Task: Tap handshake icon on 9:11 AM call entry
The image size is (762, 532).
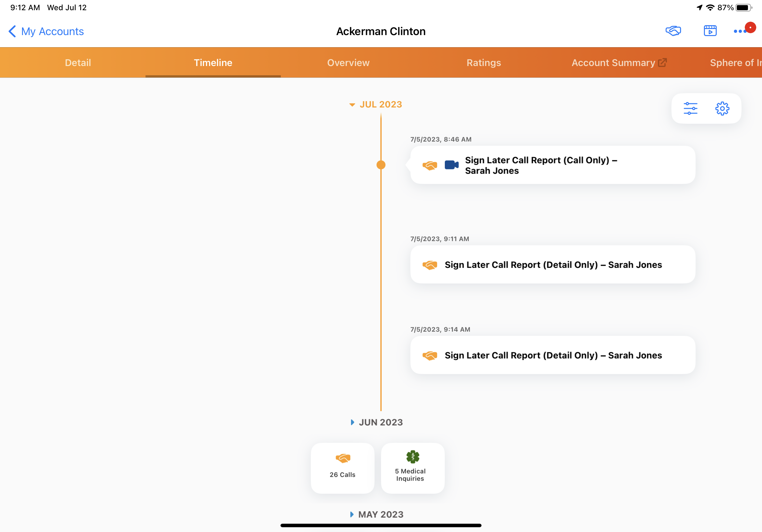Action: [430, 265]
